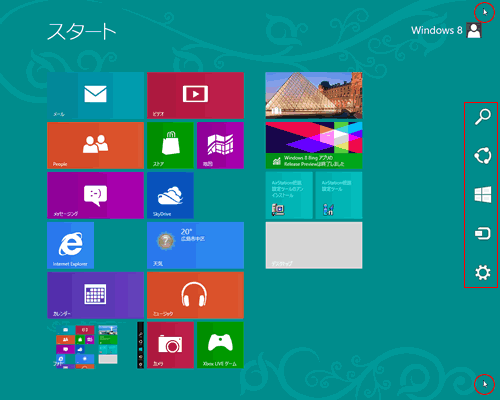Open the AirStation tool uninstall tile

289,195
